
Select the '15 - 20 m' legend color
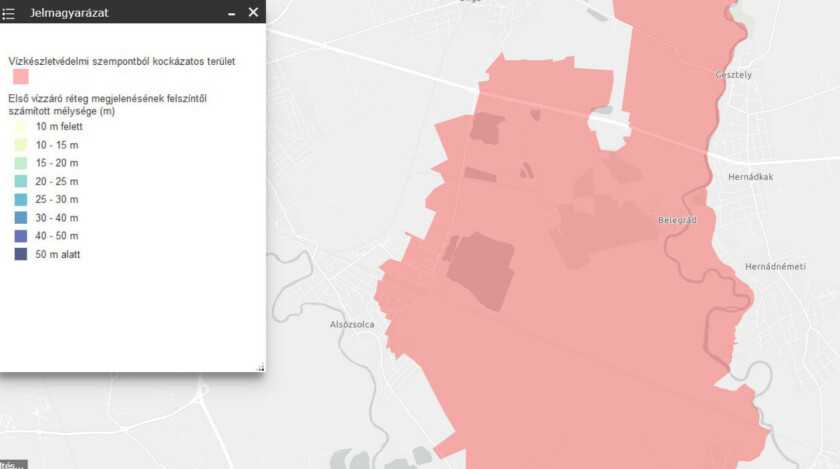click(20, 163)
